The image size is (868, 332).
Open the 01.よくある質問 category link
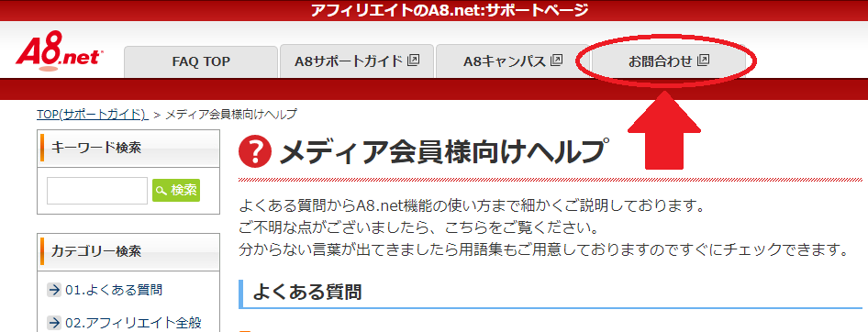(x=114, y=290)
